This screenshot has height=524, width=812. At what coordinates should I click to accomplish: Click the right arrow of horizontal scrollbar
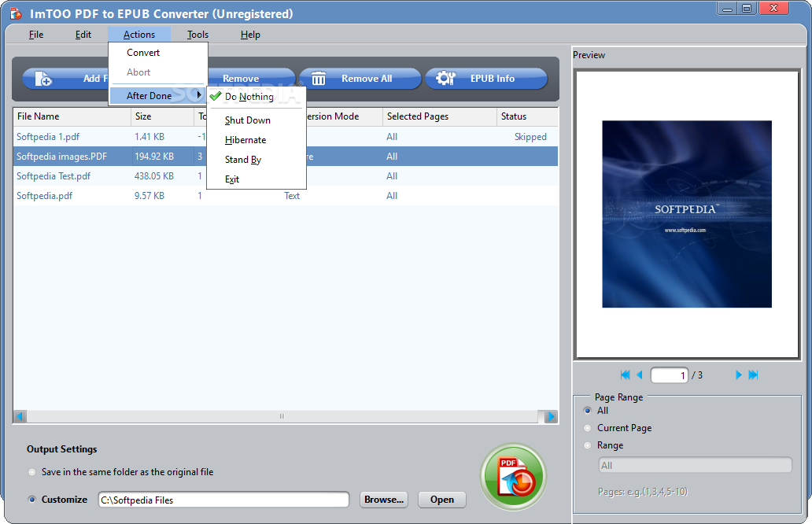tap(551, 416)
